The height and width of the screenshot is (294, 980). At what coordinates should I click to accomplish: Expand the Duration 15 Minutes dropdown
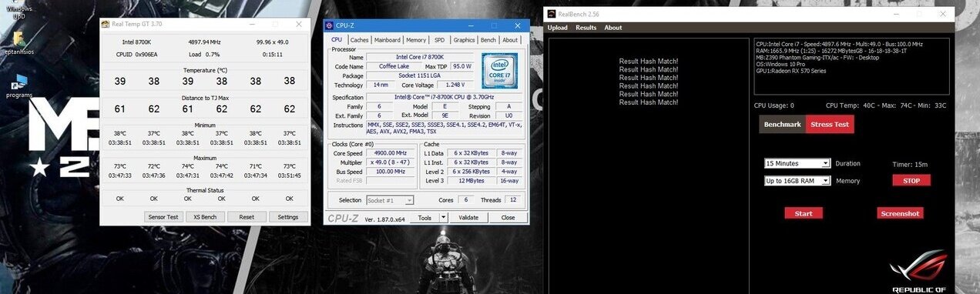coord(797,163)
